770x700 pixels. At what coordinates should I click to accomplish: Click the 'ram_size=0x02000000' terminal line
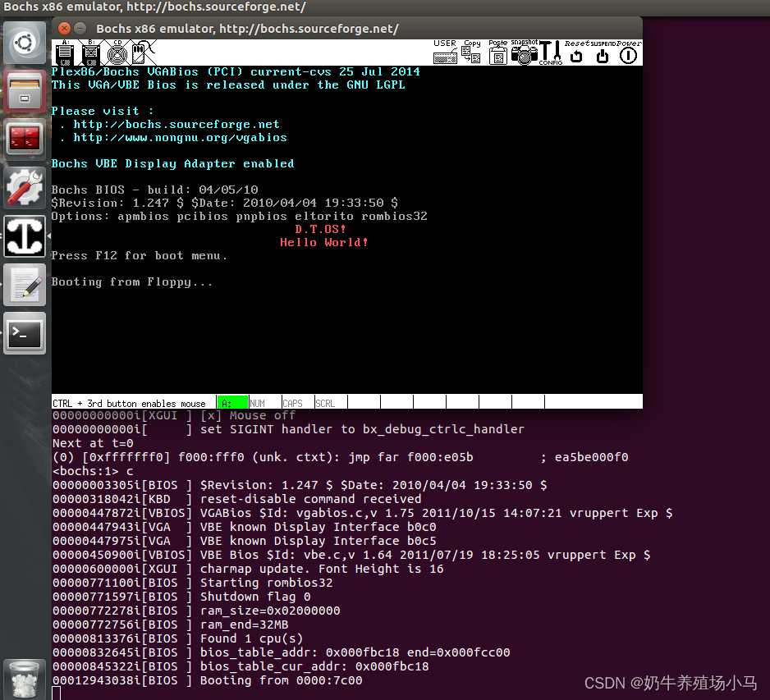point(270,611)
